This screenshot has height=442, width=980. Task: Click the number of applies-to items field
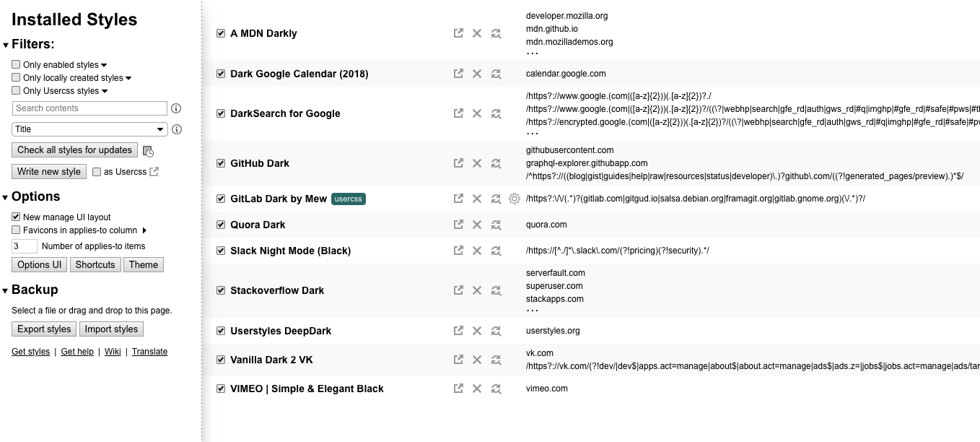25,246
